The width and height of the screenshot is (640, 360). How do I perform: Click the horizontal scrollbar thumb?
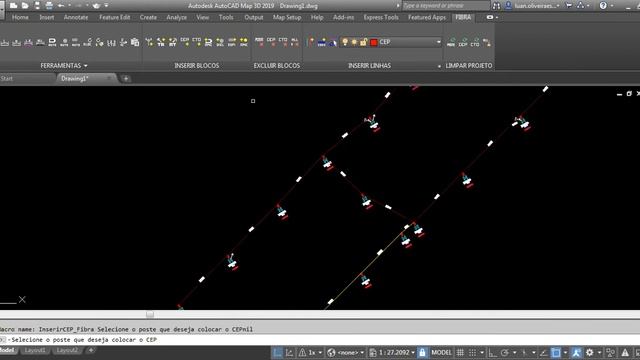coord(150,314)
